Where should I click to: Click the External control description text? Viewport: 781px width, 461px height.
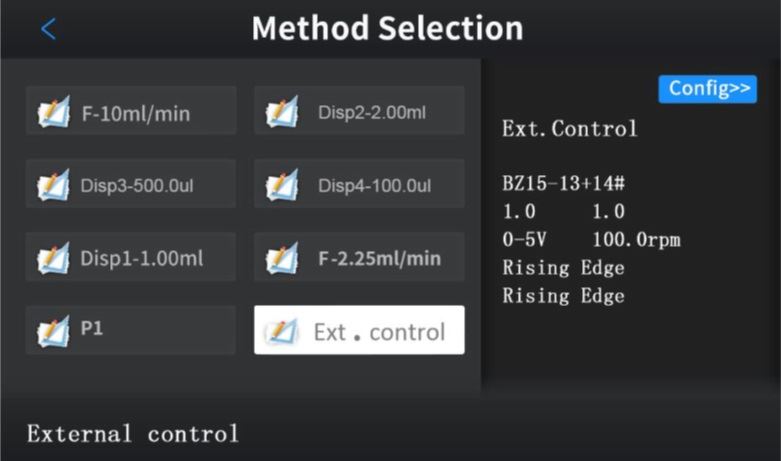tap(133, 434)
